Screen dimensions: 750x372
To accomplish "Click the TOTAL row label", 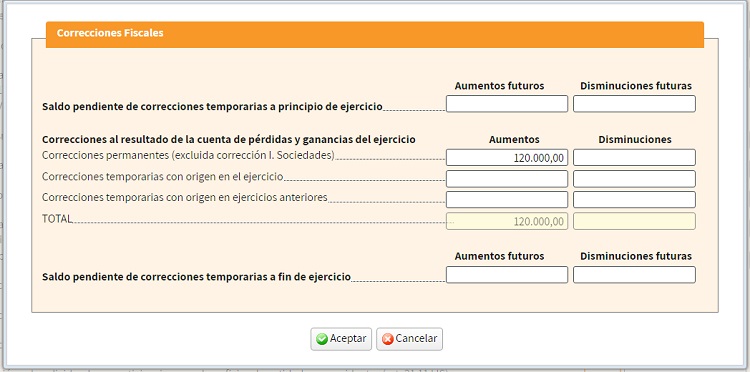I will tap(57, 219).
